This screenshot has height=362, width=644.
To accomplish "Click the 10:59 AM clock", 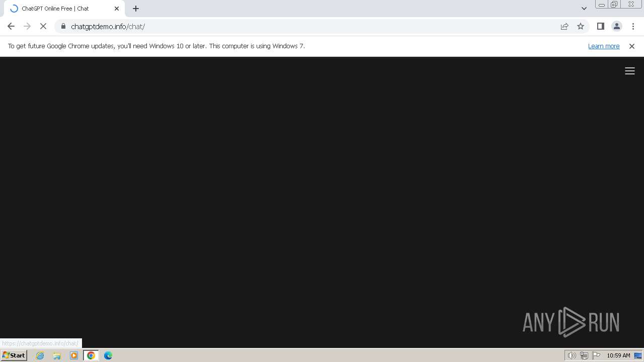I will 618,355.
